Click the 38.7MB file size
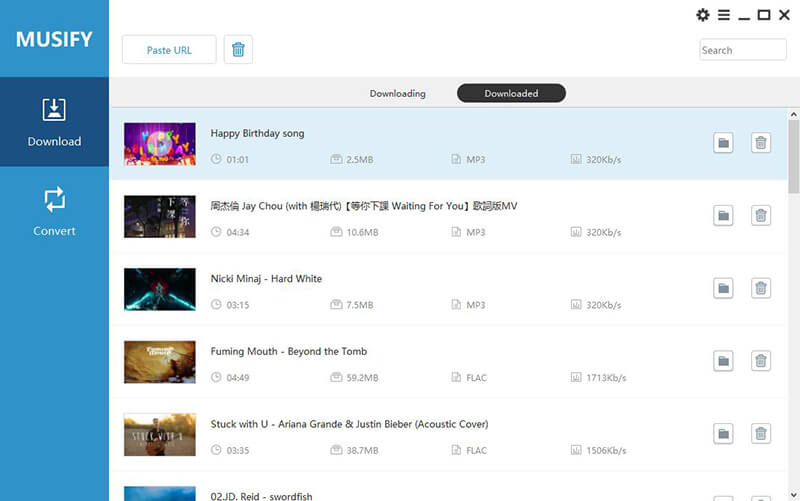Viewport: 800px width, 501px height. 362,450
